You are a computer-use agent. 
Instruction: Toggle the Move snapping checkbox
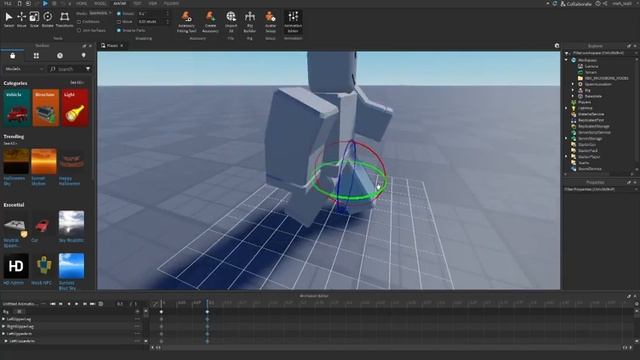[x=119, y=22]
